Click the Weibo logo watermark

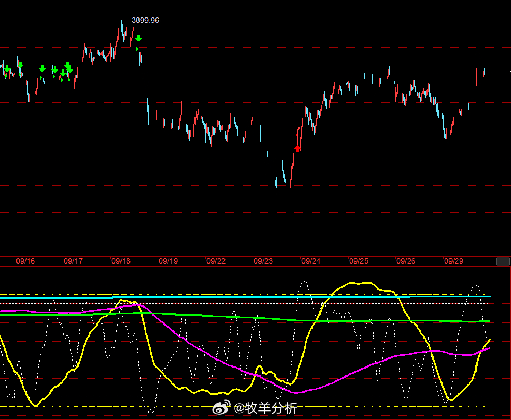[x=222, y=408]
